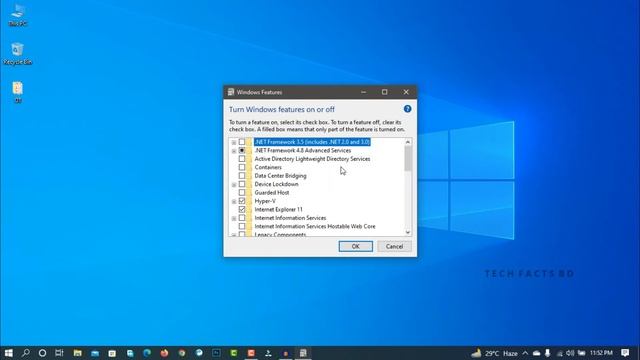Enable .NET Framework 3.5 checkbox

[242, 142]
